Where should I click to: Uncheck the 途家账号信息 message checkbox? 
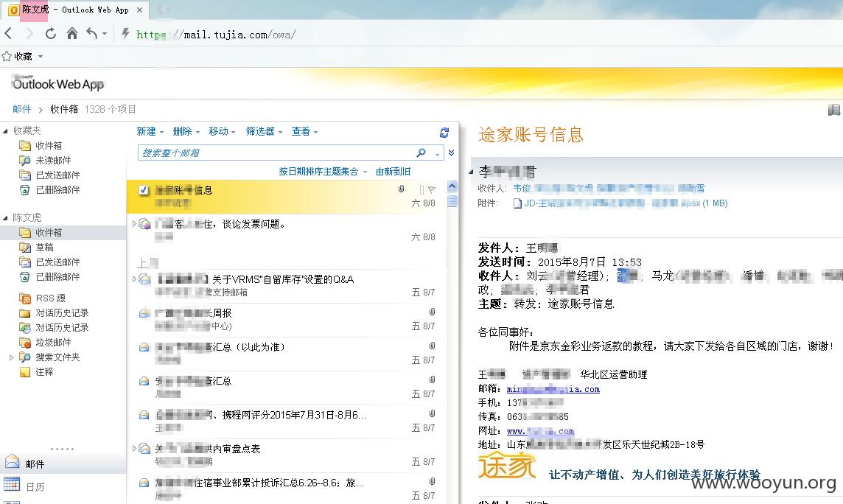point(144,190)
